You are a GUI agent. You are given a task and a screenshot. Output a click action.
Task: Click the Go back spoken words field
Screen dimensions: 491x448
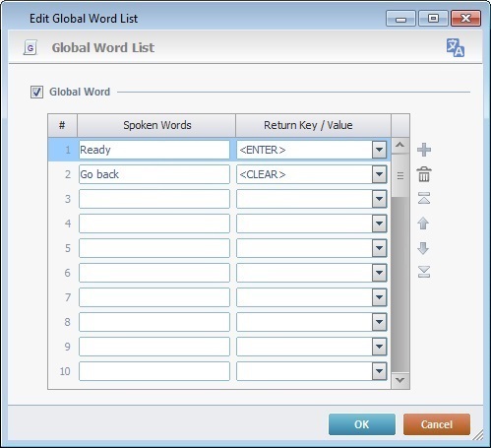click(x=154, y=174)
